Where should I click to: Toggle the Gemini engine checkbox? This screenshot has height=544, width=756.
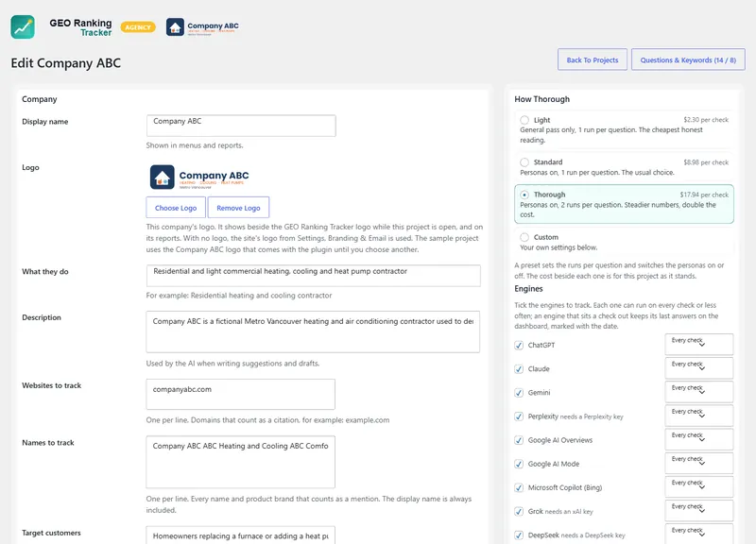coord(519,393)
